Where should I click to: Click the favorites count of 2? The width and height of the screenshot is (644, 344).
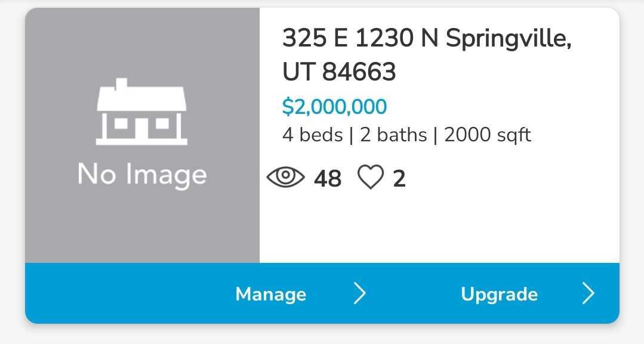coord(399,177)
